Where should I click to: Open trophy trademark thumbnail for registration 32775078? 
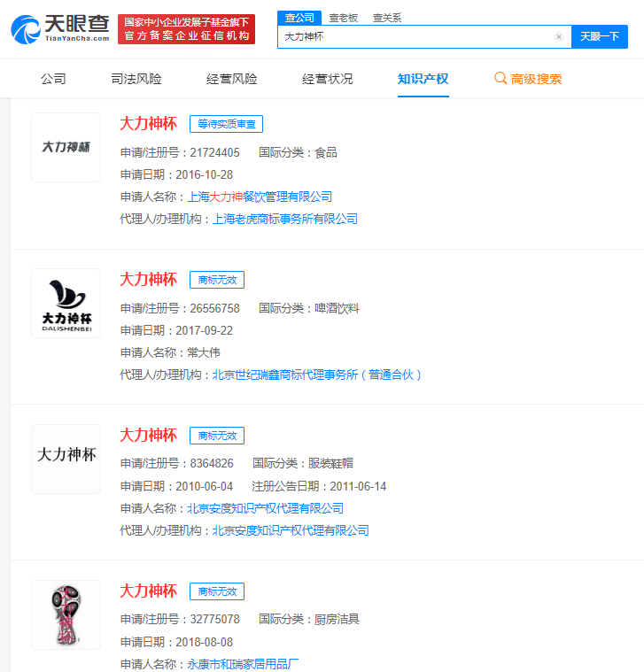tap(66, 615)
